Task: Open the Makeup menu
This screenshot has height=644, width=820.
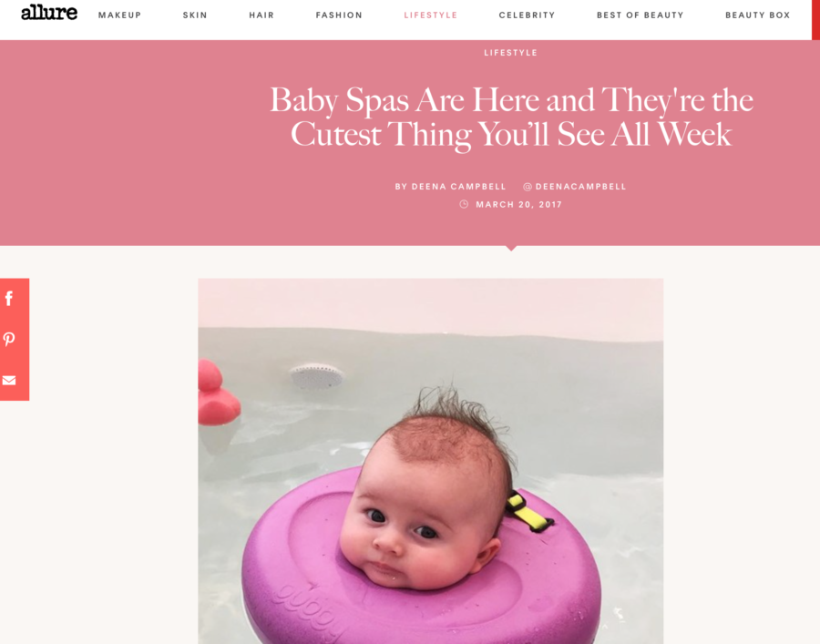Action: point(119,15)
